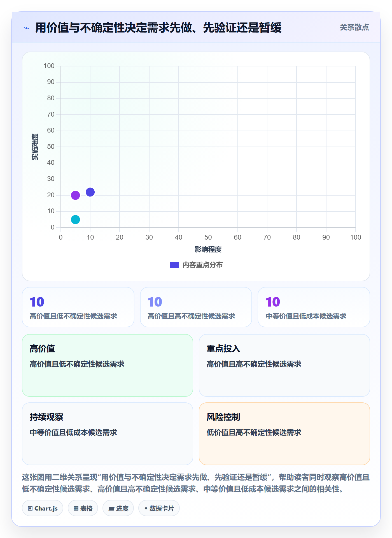This screenshot has height=538, width=392.
Task: Open the 持续观察 quadrant card
Action: 108,434
